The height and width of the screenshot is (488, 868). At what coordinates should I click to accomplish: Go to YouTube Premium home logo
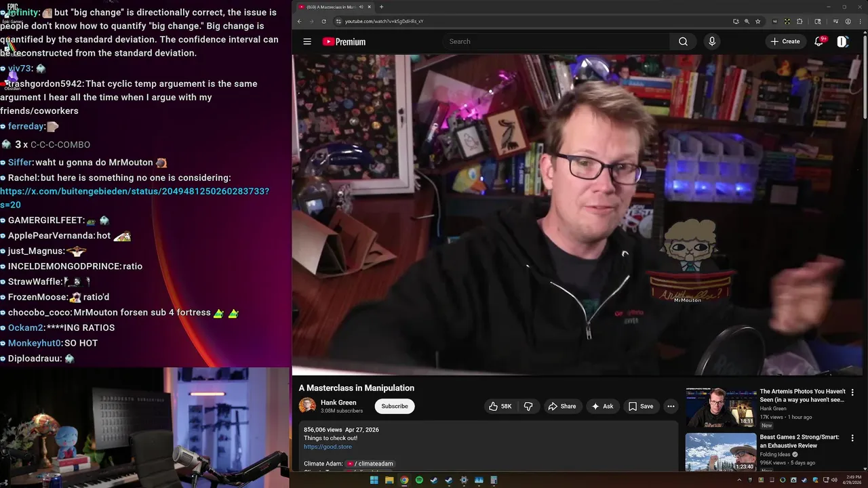(344, 41)
